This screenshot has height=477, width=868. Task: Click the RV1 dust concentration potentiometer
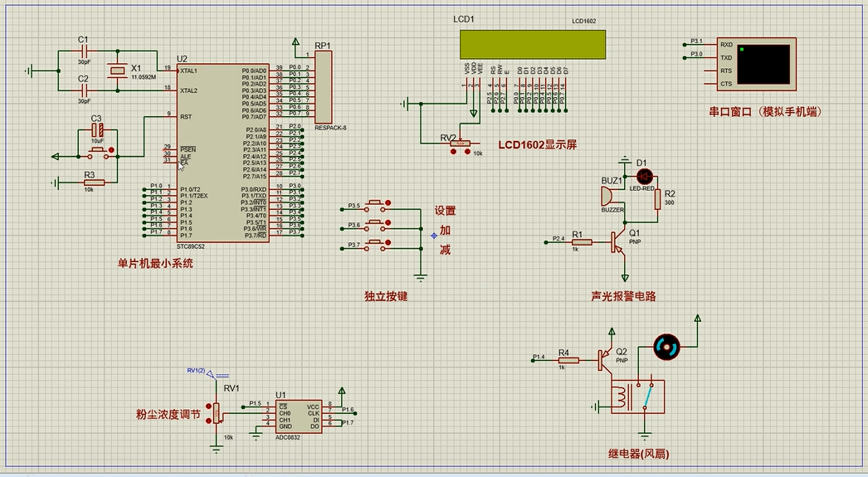[x=217, y=412]
